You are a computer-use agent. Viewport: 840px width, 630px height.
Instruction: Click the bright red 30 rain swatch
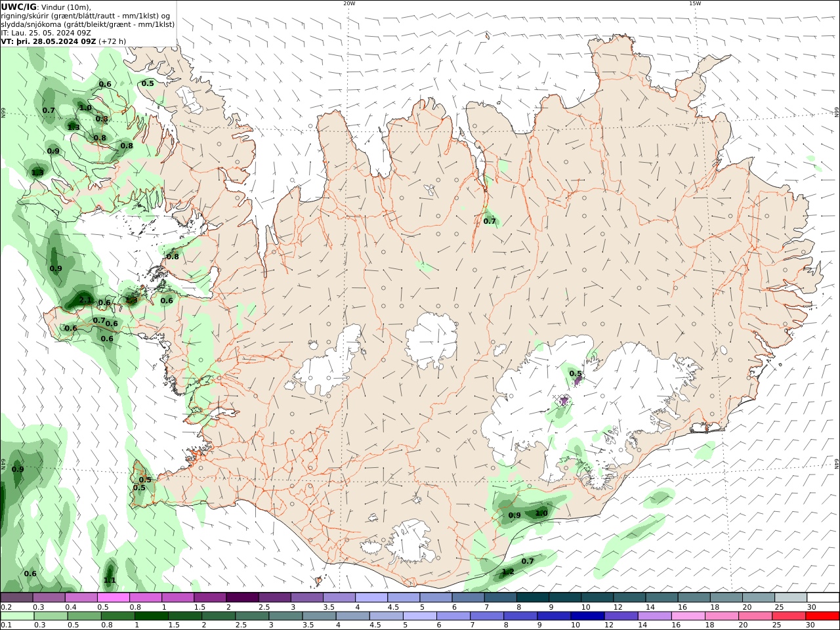[822, 616]
